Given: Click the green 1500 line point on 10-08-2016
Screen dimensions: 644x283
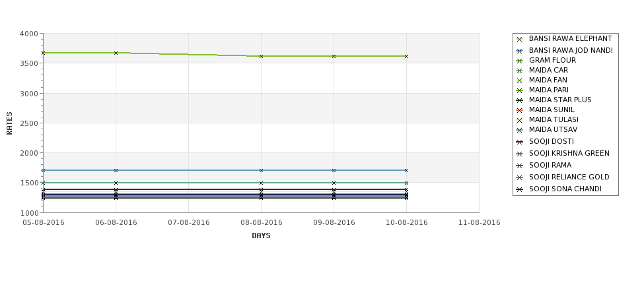Looking at the screenshot, I should coord(407,183).
